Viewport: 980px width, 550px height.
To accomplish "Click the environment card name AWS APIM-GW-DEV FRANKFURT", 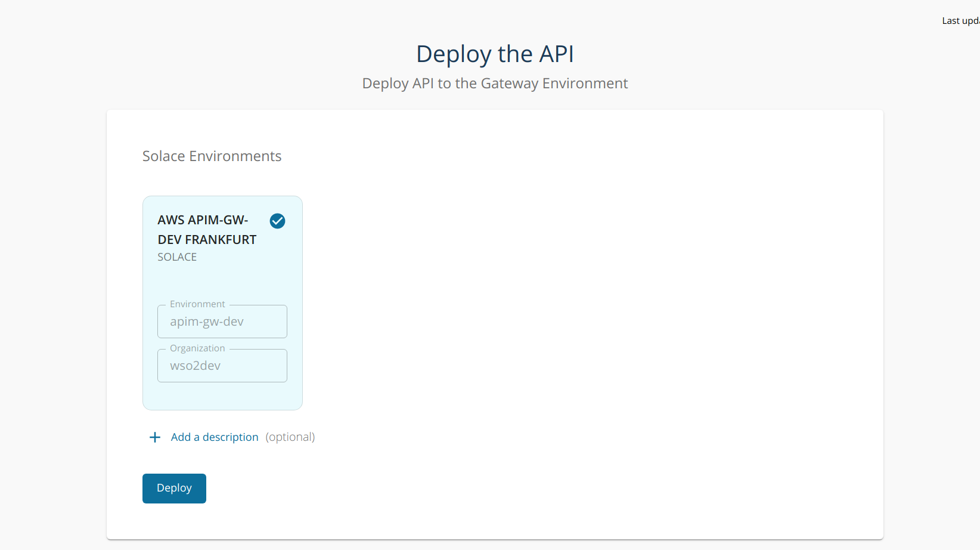I will tap(207, 230).
